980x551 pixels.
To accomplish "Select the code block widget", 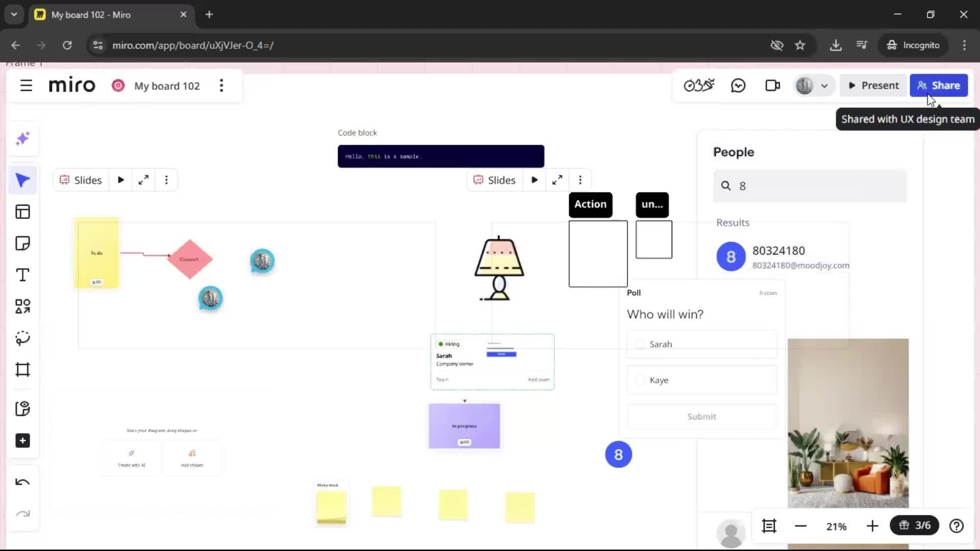I will (x=441, y=156).
